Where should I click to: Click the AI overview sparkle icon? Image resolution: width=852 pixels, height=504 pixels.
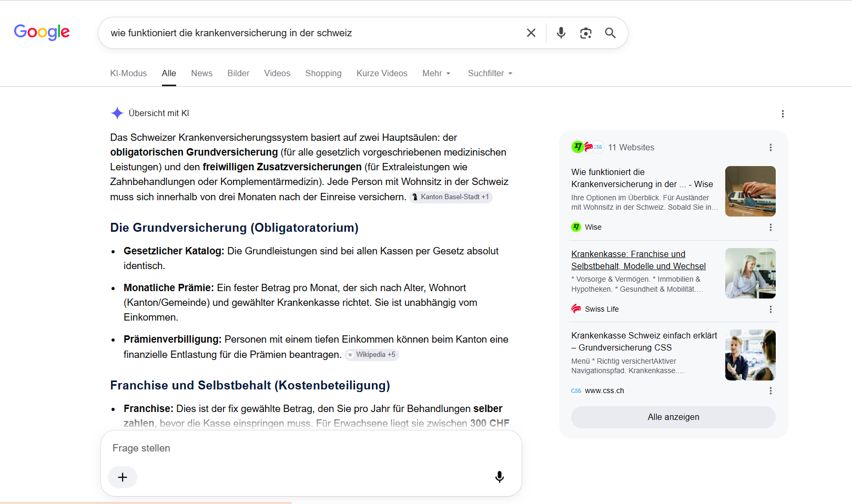coord(117,113)
